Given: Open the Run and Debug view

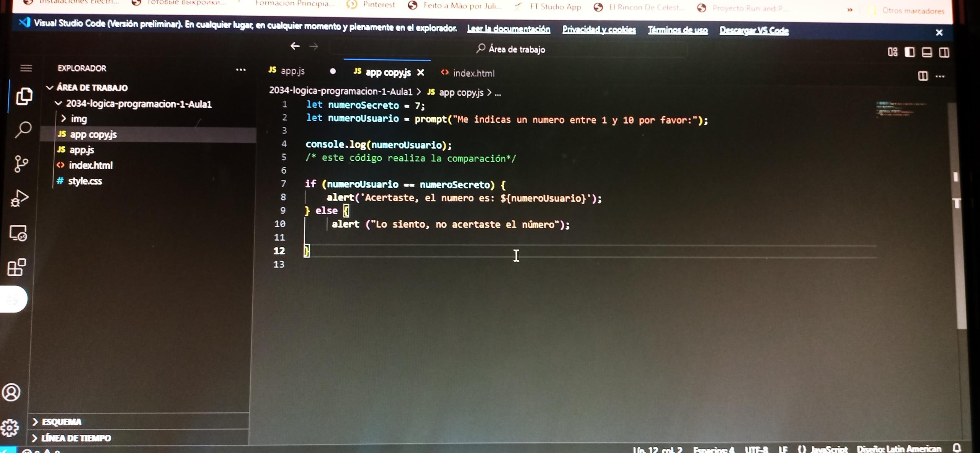Looking at the screenshot, I should [x=19, y=198].
